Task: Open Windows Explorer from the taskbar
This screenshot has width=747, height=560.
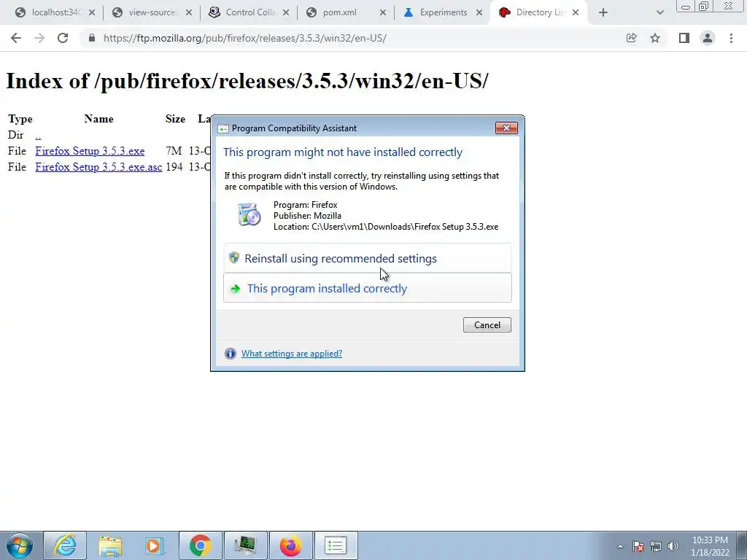Action: click(x=110, y=545)
